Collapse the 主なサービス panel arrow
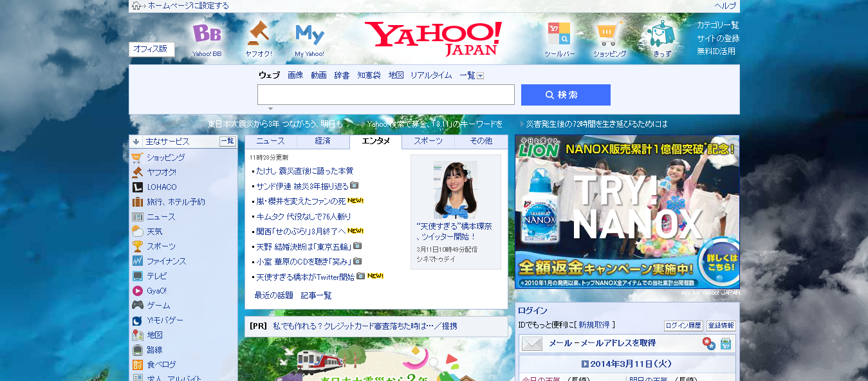 tap(136, 142)
